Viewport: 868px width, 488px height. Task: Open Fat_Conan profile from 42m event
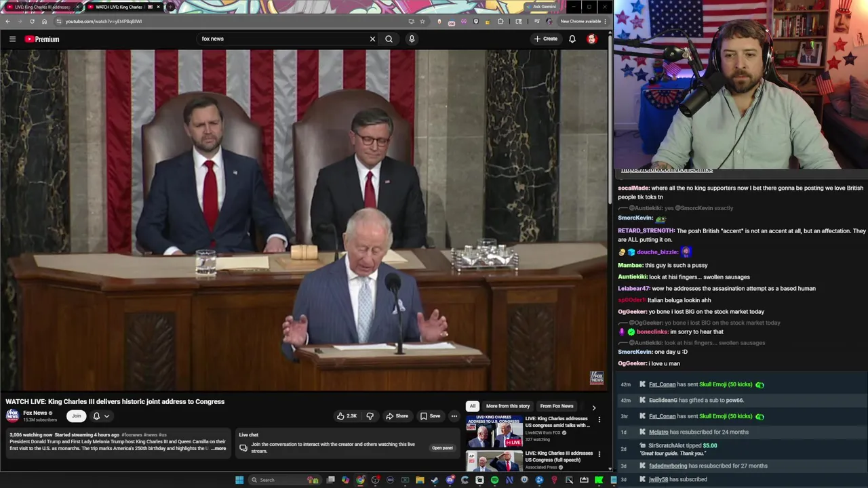coord(663,384)
